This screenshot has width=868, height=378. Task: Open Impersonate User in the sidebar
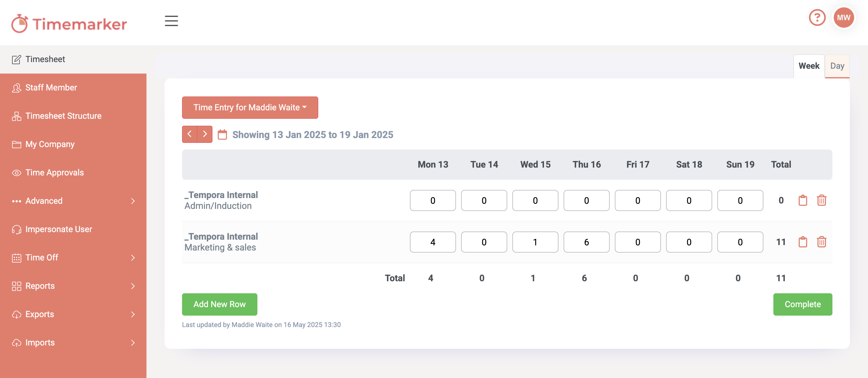pyautogui.click(x=73, y=229)
